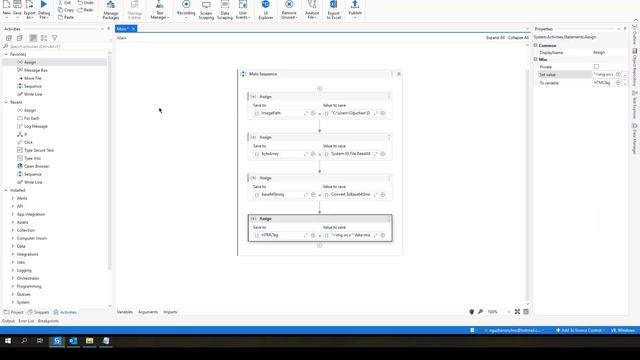This screenshot has height=360, width=640.
Task: Run Debug File play icon
Action: [44, 4]
